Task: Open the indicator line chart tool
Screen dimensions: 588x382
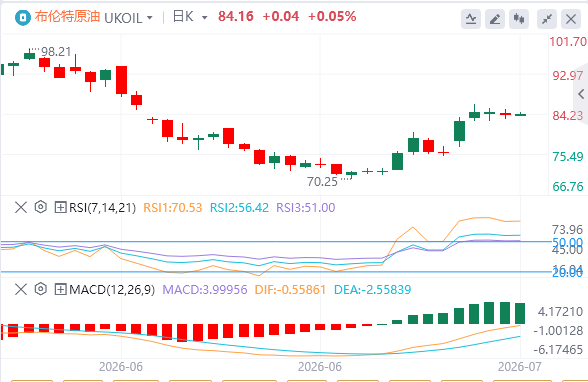Action: click(x=471, y=18)
